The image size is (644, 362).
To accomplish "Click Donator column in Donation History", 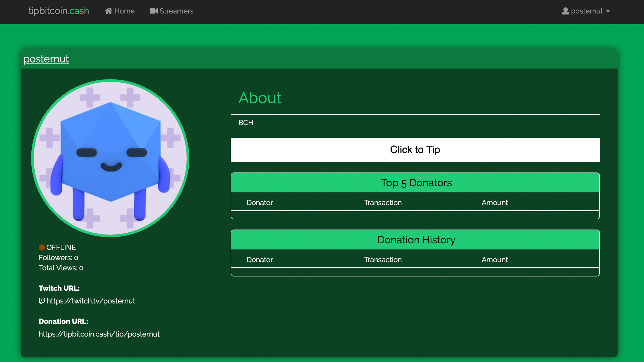I will [259, 260].
